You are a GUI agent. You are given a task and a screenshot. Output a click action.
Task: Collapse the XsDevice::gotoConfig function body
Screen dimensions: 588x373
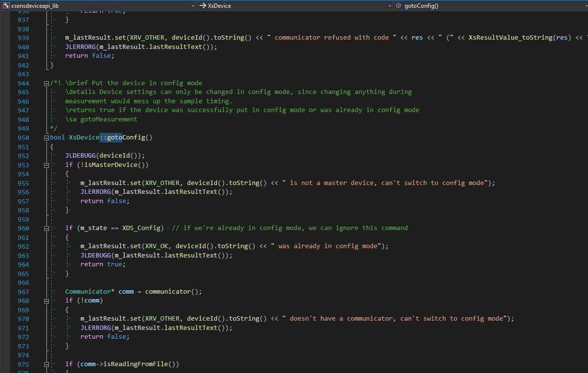46,138
